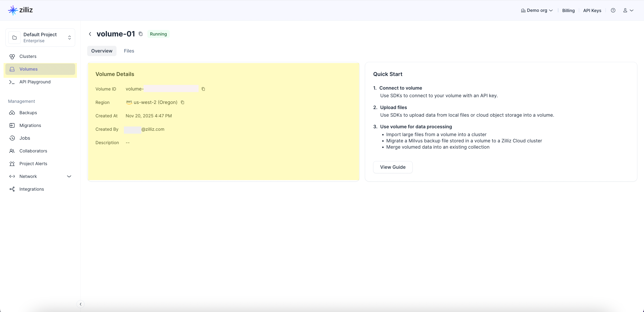Image resolution: width=644 pixels, height=312 pixels.
Task: Select the Overview tab
Action: click(102, 51)
